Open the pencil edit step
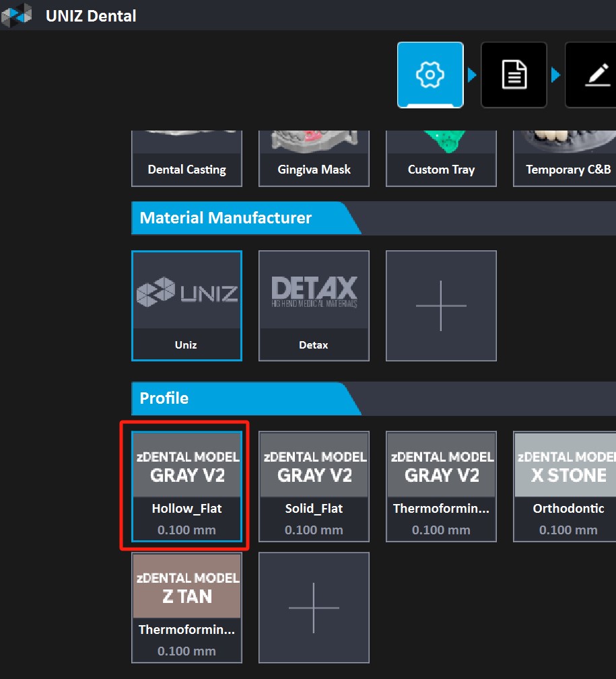616x679 pixels. [x=592, y=75]
